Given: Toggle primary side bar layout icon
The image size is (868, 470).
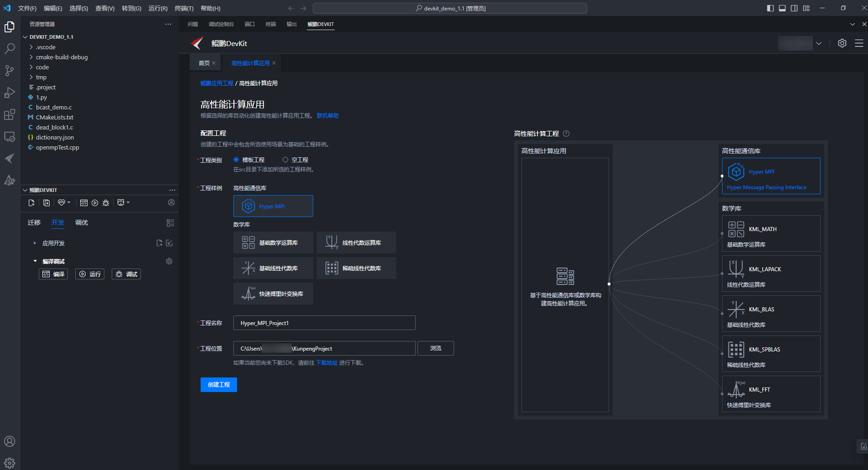Looking at the screenshot, I should point(770,8).
